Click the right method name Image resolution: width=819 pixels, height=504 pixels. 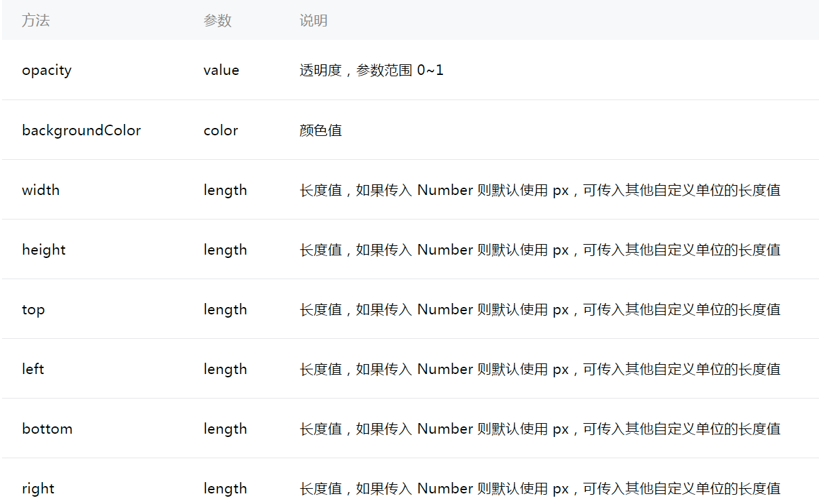tap(38, 488)
